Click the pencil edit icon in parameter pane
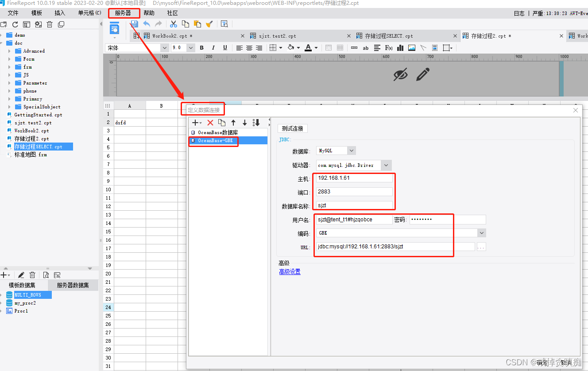Image resolution: width=588 pixels, height=371 pixels. click(x=423, y=74)
